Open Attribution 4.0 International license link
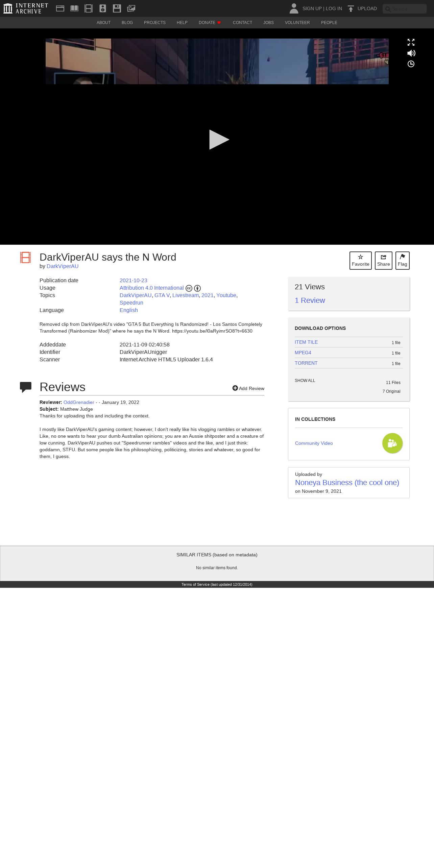 (152, 288)
